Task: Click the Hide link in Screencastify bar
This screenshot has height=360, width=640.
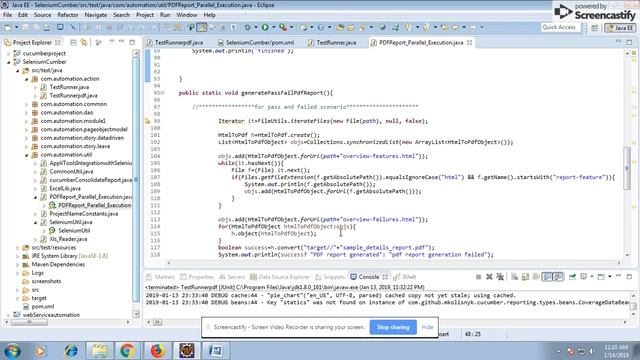Action: 427,327
